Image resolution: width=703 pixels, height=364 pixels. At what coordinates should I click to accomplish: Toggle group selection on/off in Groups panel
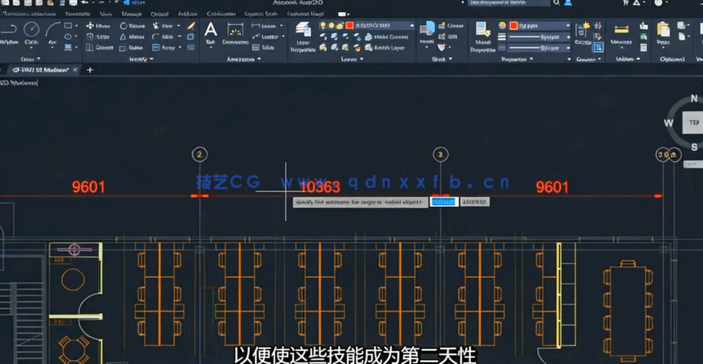598,47
